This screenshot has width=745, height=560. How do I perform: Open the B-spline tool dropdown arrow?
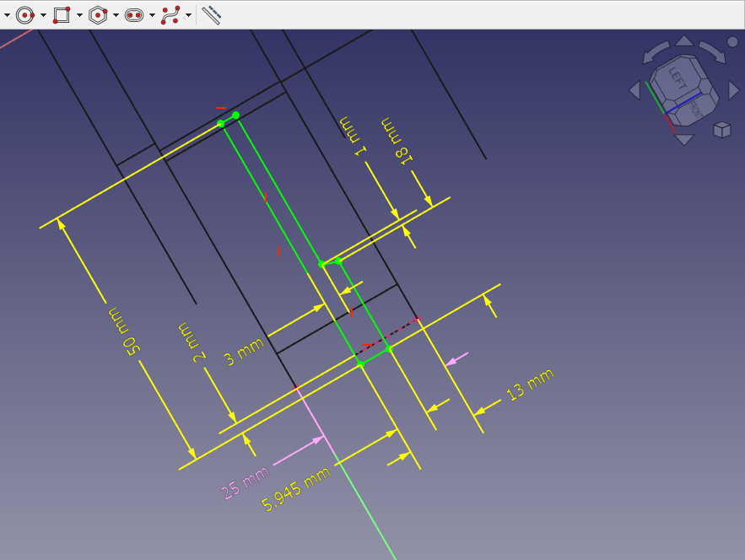[188, 15]
